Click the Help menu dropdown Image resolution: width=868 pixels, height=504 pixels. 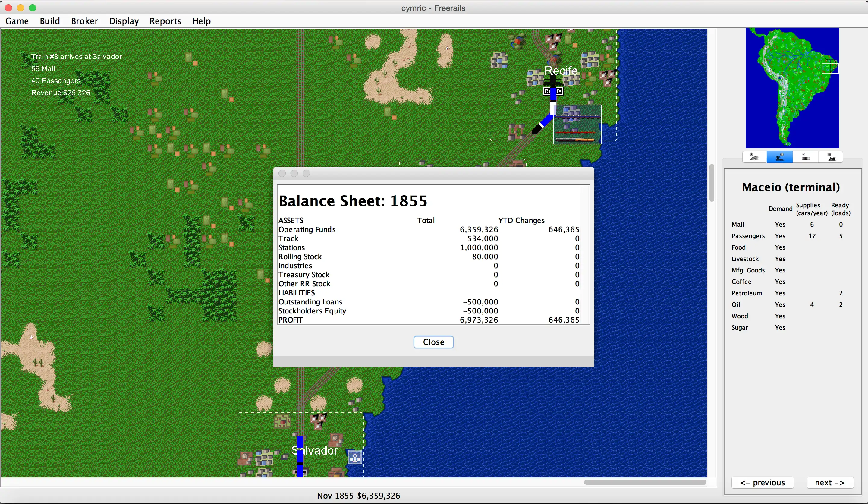point(201,21)
